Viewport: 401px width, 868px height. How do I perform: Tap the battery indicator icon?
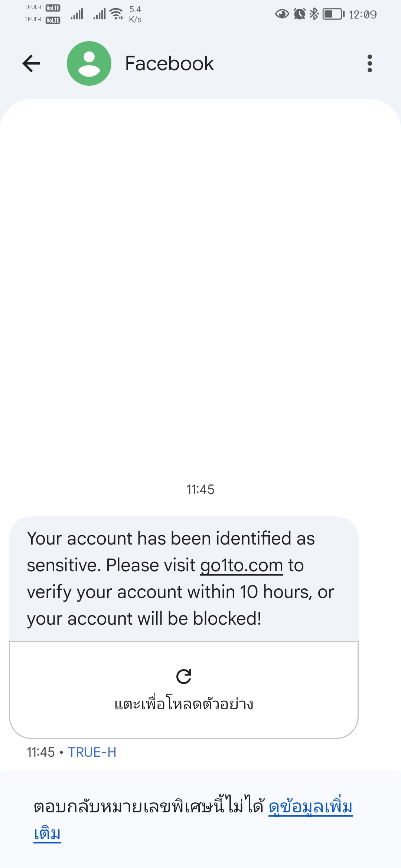coord(333,14)
